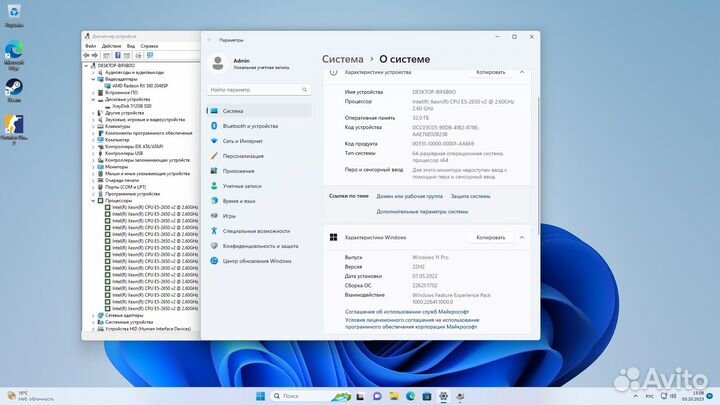Open the weather widget in taskbar
The height and width of the screenshot is (405, 720).
30,396
